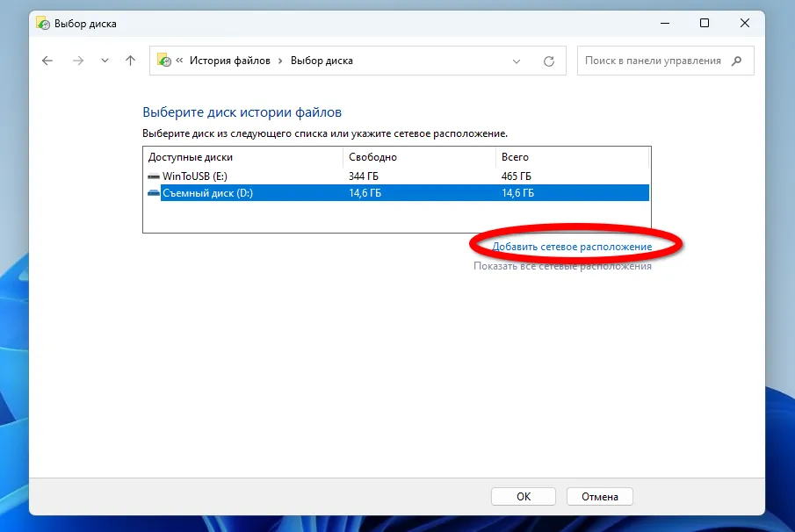This screenshot has width=795, height=532.
Task: Click the search magnifier icon
Action: [737, 61]
